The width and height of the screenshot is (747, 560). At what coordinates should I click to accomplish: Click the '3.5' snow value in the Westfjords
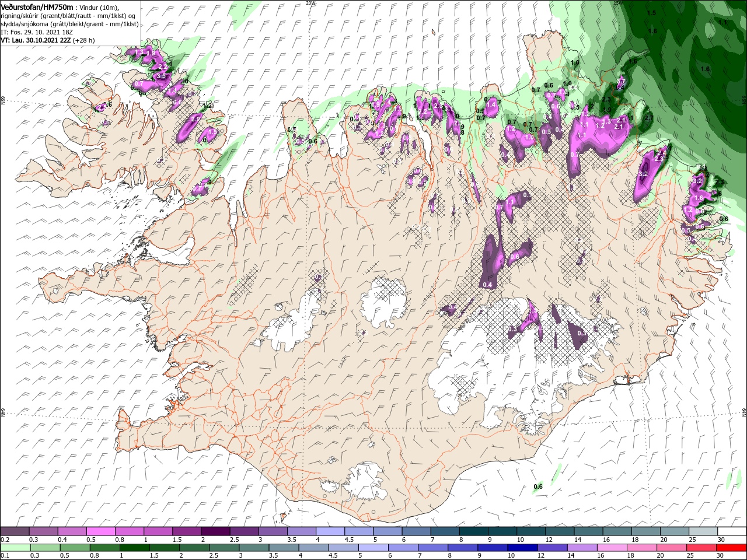coord(162,76)
